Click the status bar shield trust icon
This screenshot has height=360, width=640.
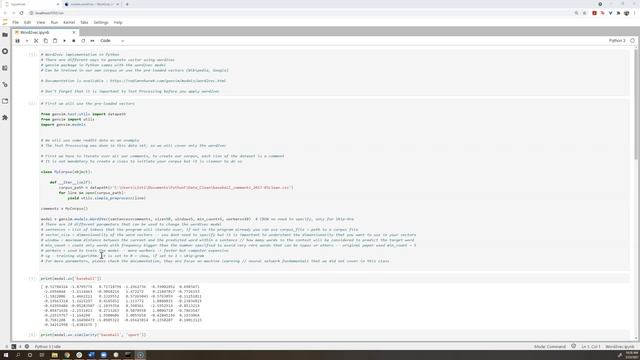[x=573, y=346]
